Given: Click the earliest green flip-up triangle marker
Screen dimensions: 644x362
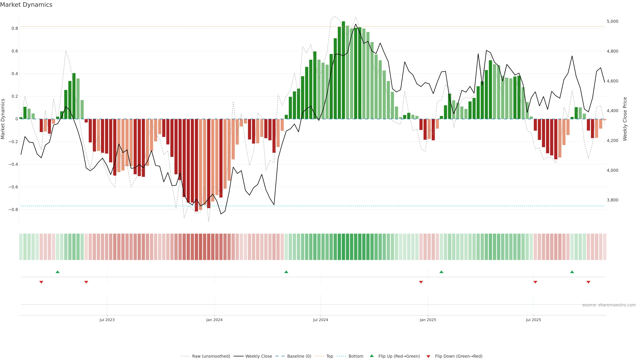Looking at the screenshot, I should point(58,272).
